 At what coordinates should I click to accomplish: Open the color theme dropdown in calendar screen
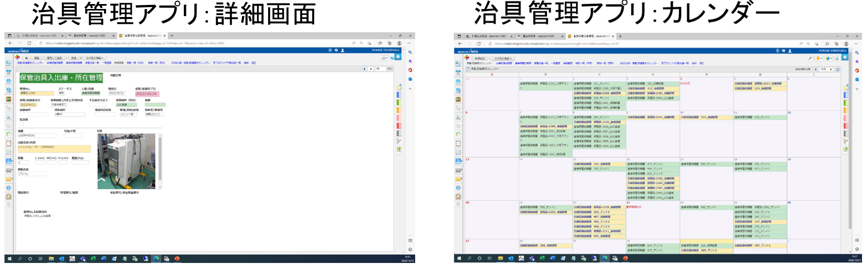[829, 59]
